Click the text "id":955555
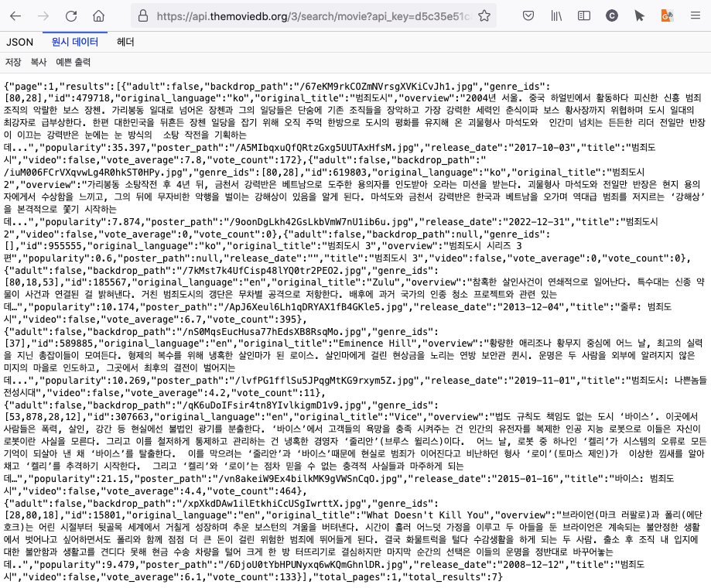Screen dimensions: 711x588 click(x=48, y=246)
